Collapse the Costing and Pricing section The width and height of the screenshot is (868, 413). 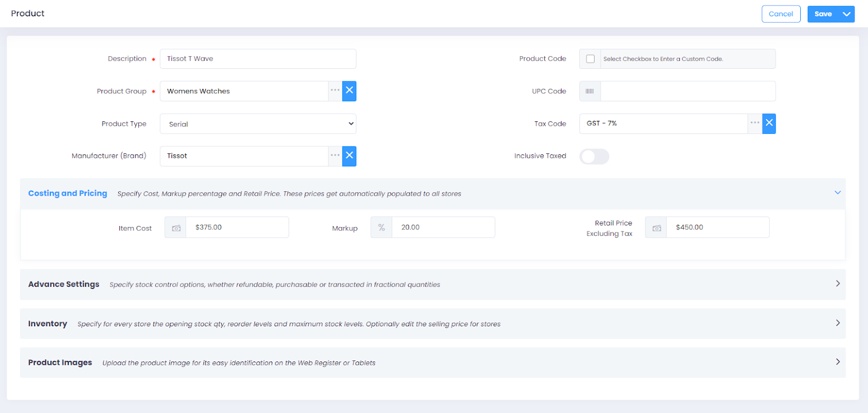[x=837, y=193]
